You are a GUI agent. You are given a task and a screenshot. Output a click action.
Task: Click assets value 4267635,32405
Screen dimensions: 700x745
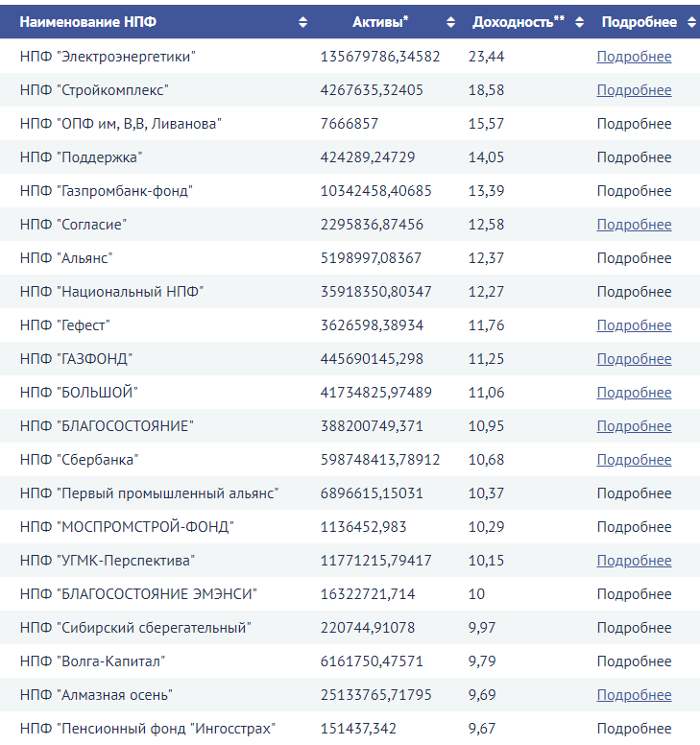(372, 90)
